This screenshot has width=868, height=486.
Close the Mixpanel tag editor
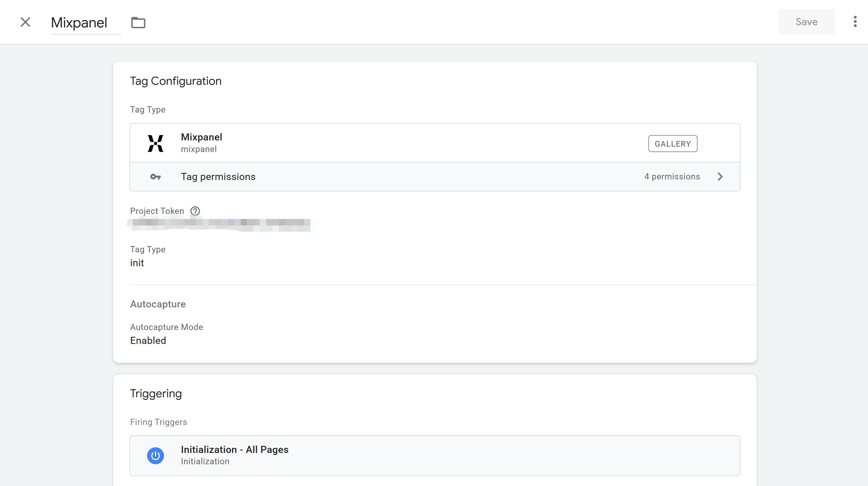pos(25,22)
